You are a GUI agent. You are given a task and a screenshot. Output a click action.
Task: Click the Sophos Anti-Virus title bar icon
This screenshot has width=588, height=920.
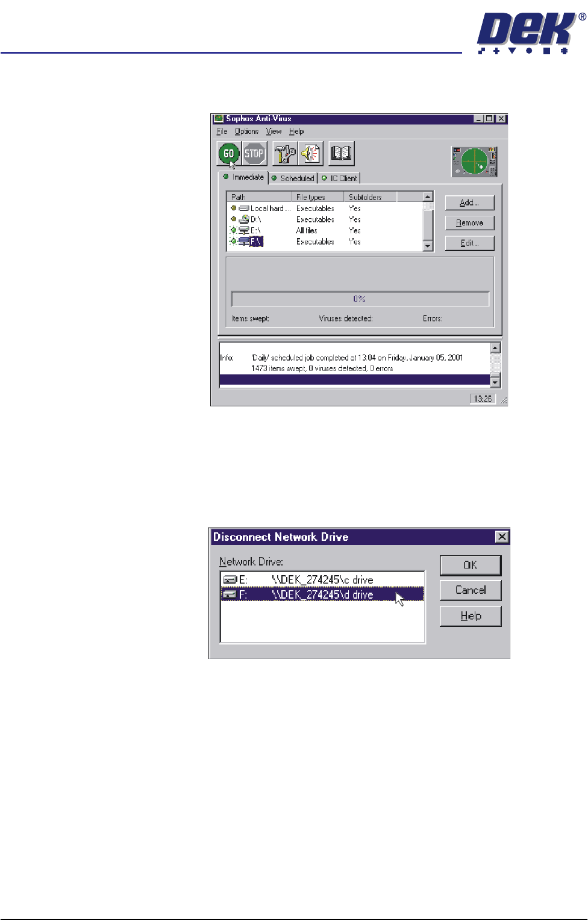[219, 119]
